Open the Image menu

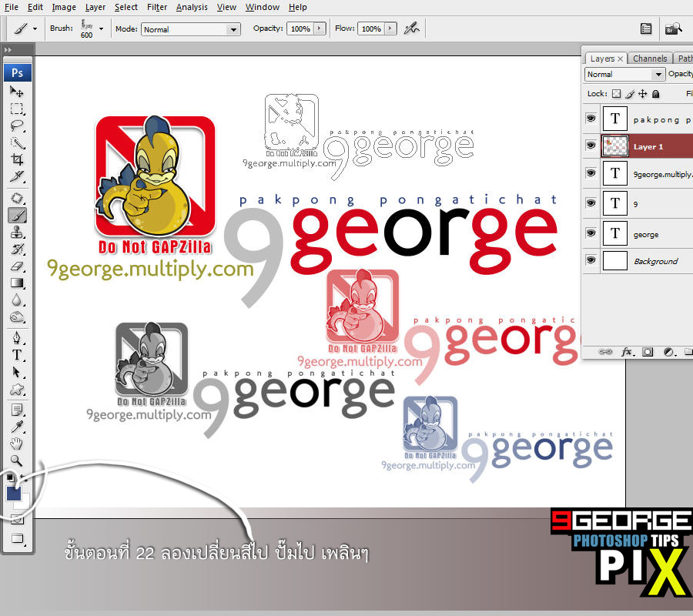(64, 7)
